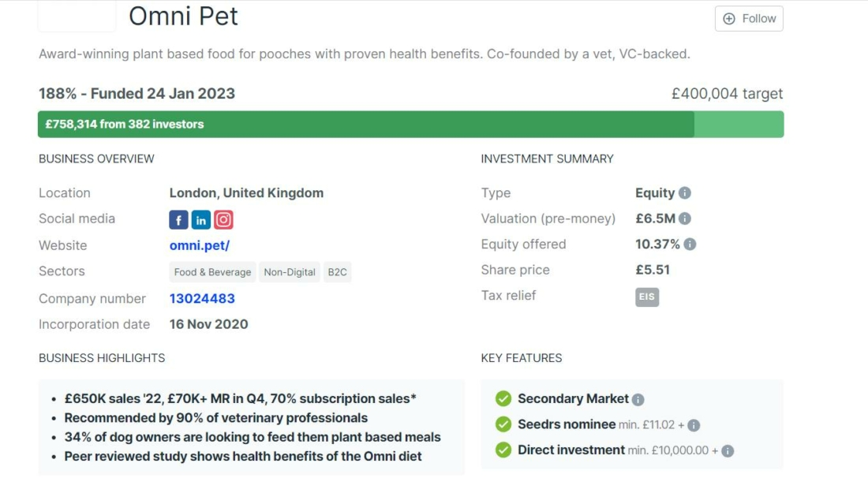
Task: Open the LinkedIn profile icon
Action: coord(200,219)
